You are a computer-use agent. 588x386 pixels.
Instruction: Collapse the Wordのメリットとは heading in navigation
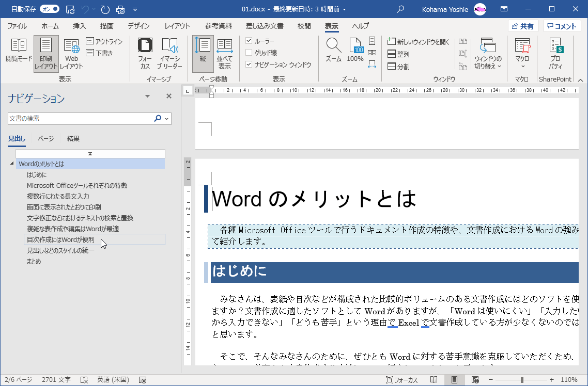[x=12, y=164]
